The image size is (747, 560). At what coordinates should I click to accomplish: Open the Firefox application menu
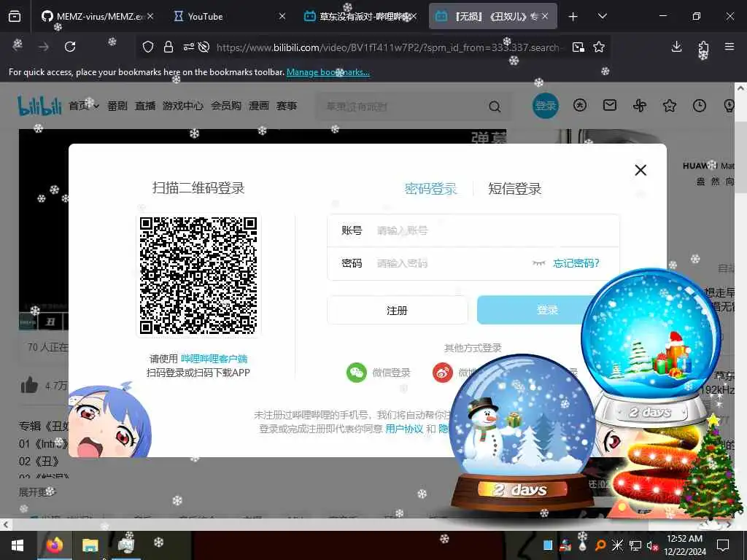tap(729, 46)
